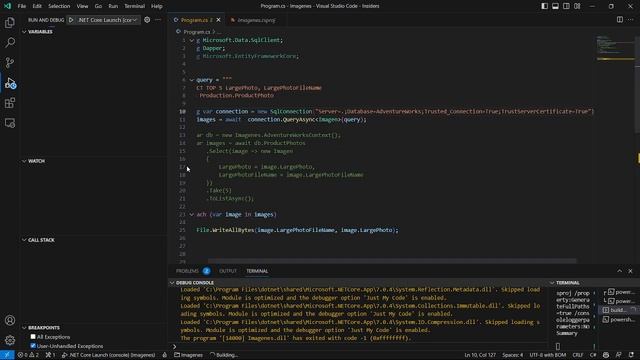Screen dimensions: 640x360
Task: Open the Search view in activity bar
Action: (x=10, y=42)
